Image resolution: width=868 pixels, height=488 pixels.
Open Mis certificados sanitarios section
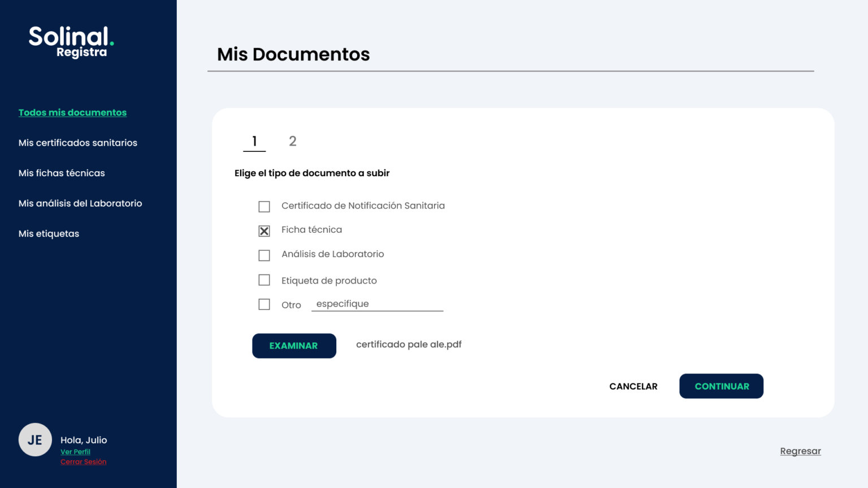[78, 142]
